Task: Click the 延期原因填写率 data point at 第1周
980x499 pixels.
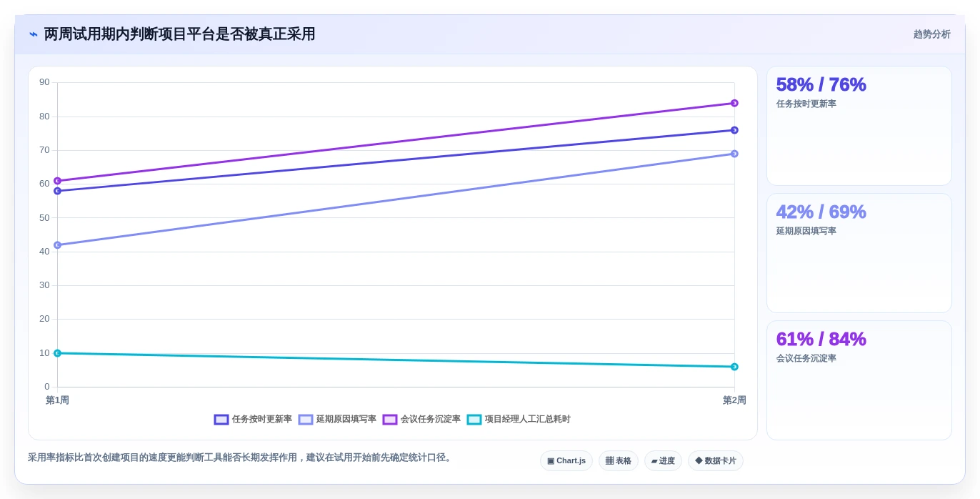Action: coord(57,245)
